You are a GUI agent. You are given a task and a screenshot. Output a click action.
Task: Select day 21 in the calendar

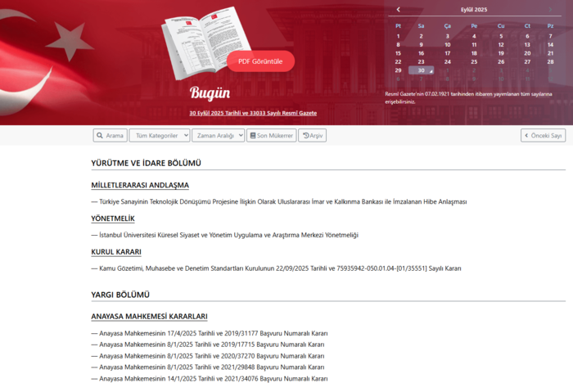point(550,53)
